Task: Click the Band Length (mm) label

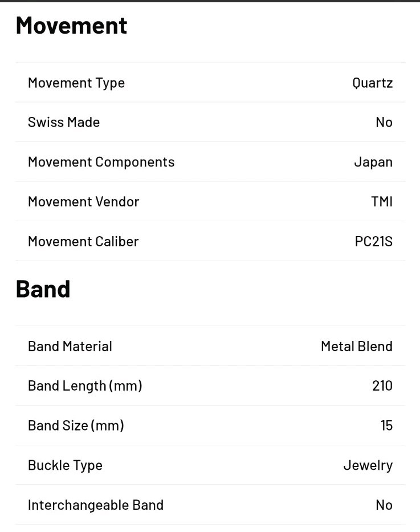Action: point(85,386)
